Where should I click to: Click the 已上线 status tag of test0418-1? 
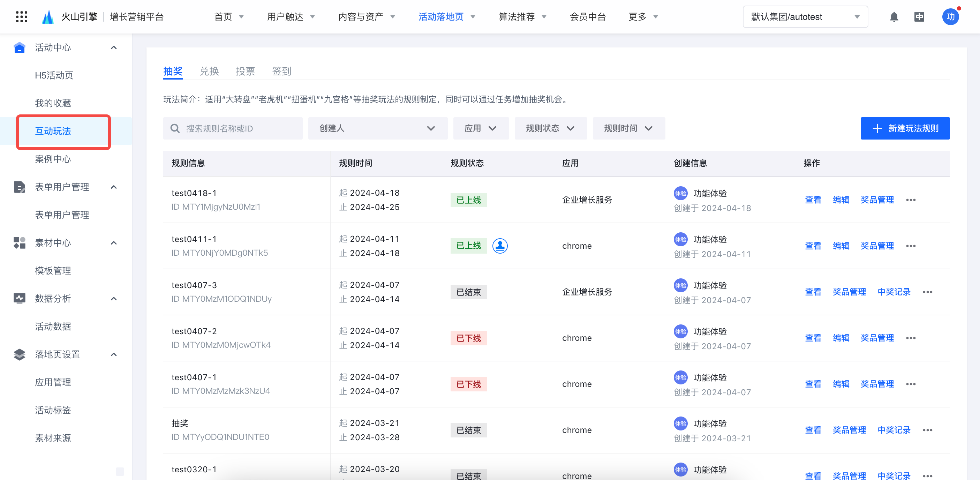[468, 200]
